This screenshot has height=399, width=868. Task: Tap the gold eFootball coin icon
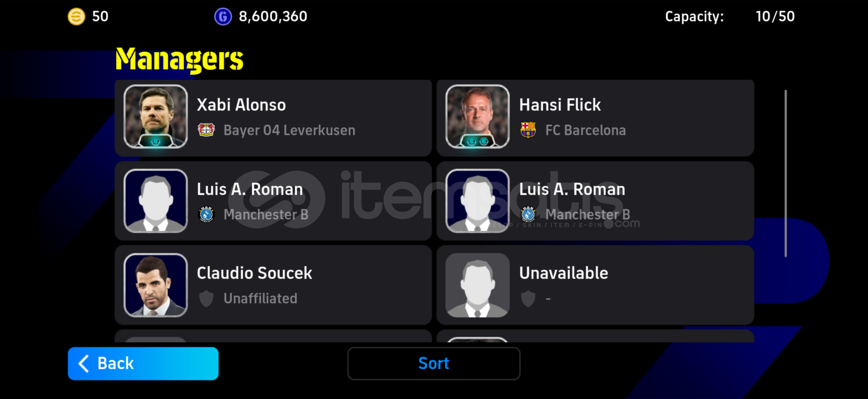(x=76, y=17)
